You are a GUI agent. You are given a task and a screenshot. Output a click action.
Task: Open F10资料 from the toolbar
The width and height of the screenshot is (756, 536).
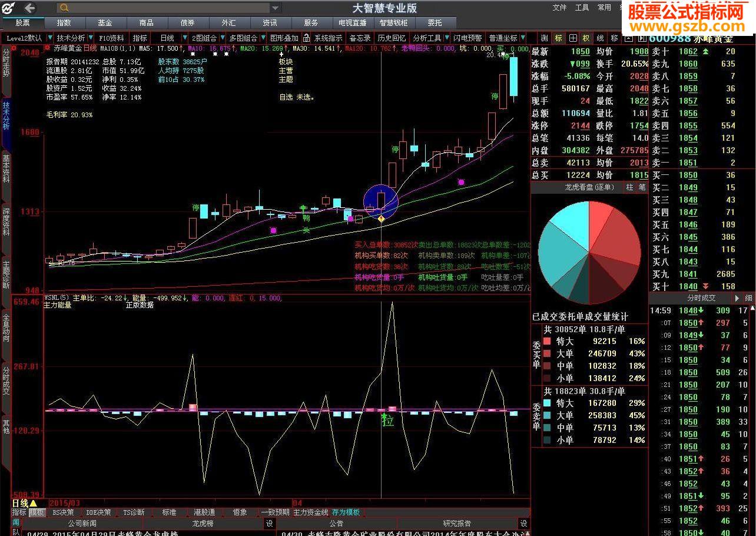(112, 38)
